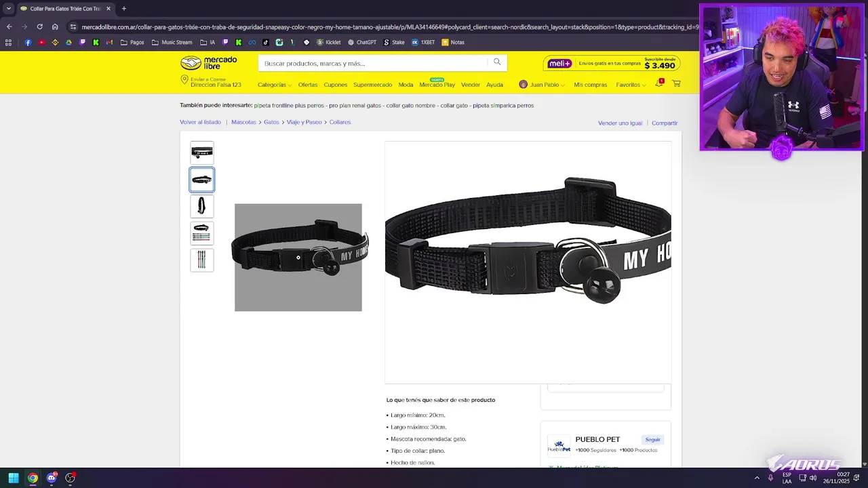
Task: Open Gmail bookmark icon
Action: pos(109,42)
